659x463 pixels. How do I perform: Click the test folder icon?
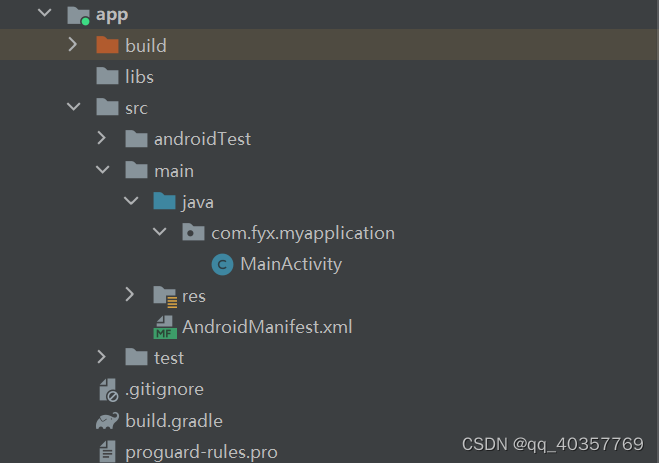coord(136,357)
